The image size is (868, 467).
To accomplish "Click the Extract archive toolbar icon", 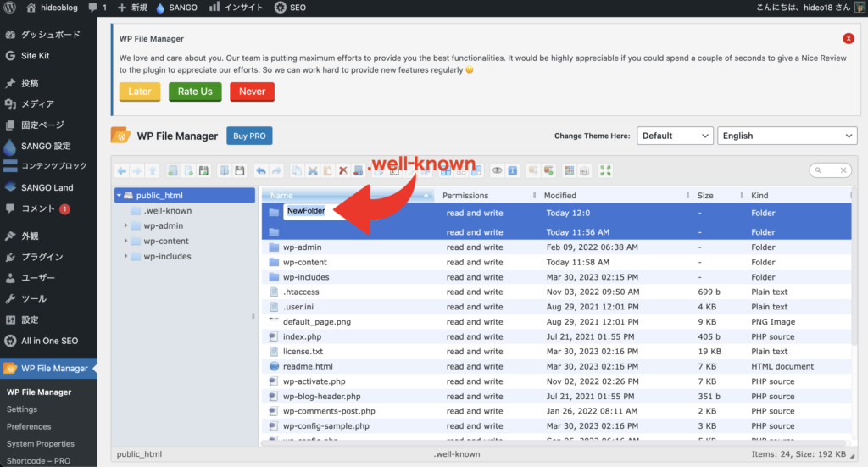I will pos(533,170).
